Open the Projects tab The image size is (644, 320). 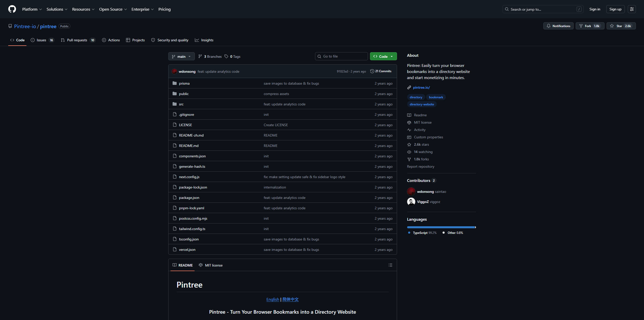135,40
